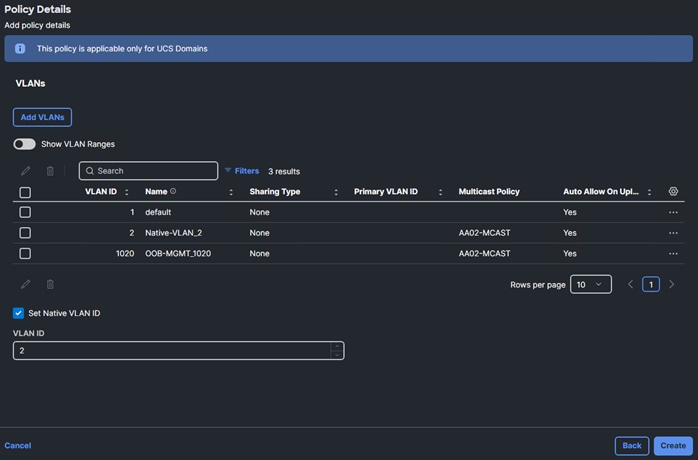Open the row actions menu for default VLAN

pos(673,212)
